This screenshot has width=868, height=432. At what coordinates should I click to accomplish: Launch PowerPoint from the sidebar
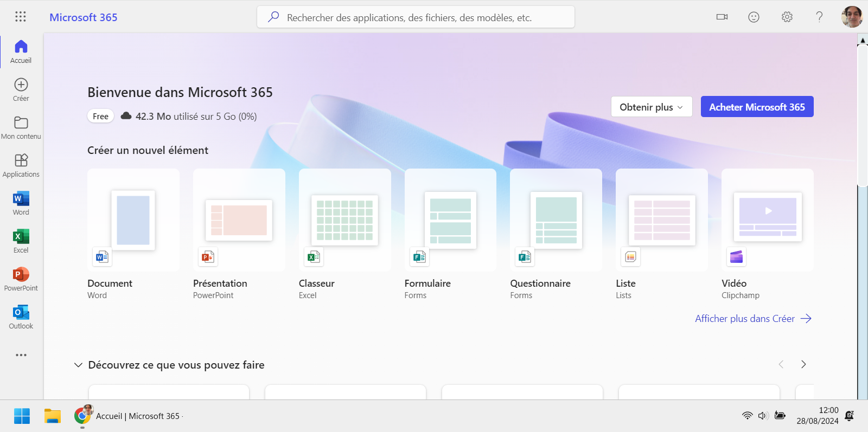click(21, 280)
